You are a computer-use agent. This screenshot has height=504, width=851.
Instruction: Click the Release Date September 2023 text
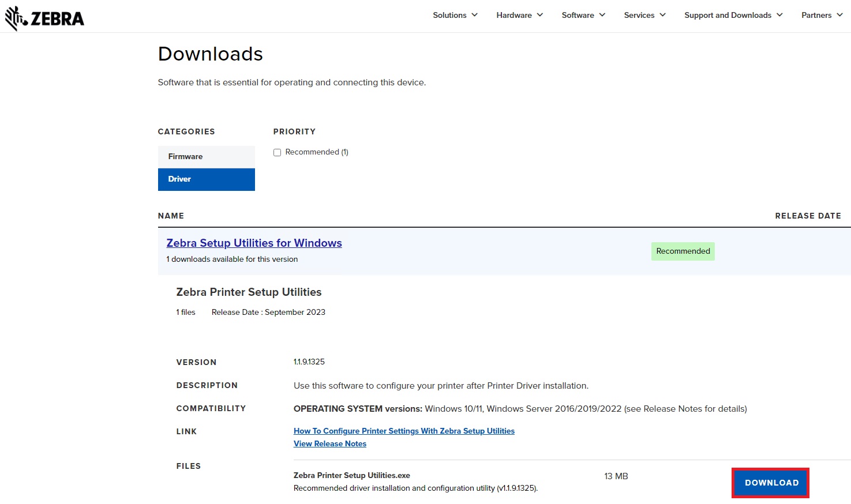[x=268, y=312]
